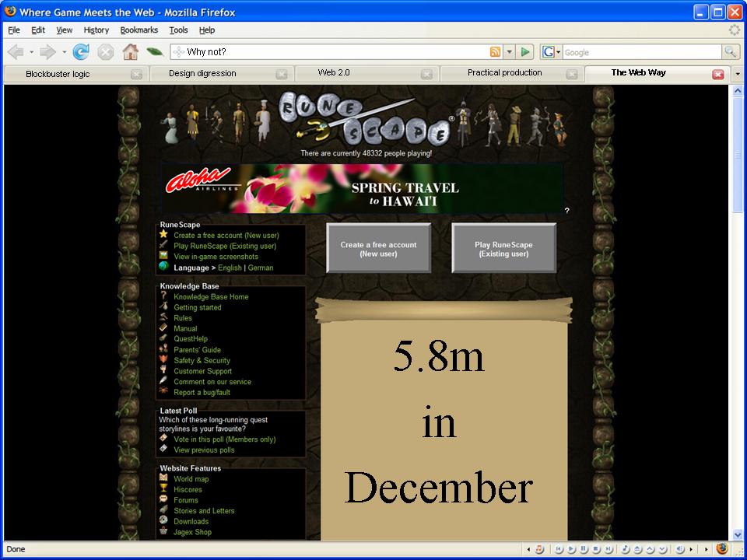Open the View in-game screenshots link
This screenshot has height=560, width=747.
tap(216, 256)
